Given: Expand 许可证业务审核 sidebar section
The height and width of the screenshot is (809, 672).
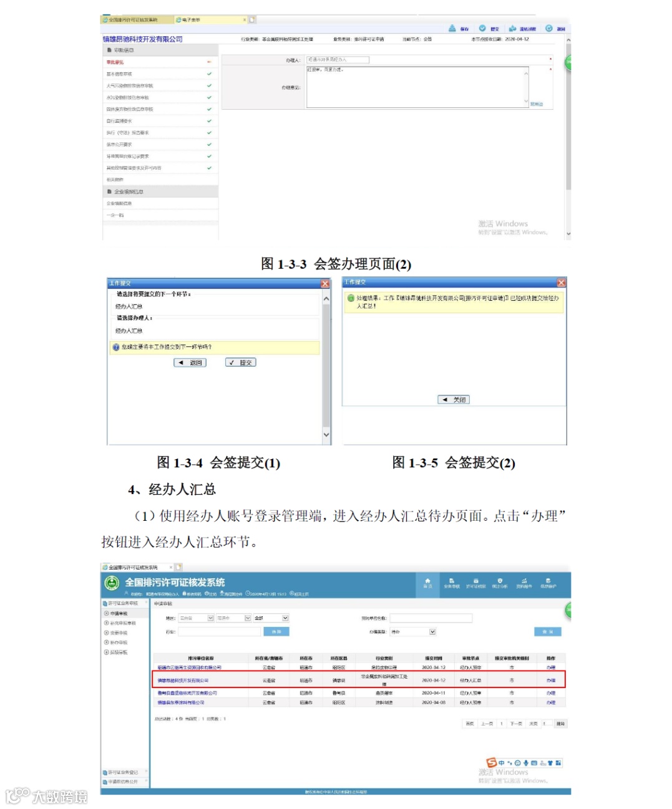Looking at the screenshot, I should [125, 603].
